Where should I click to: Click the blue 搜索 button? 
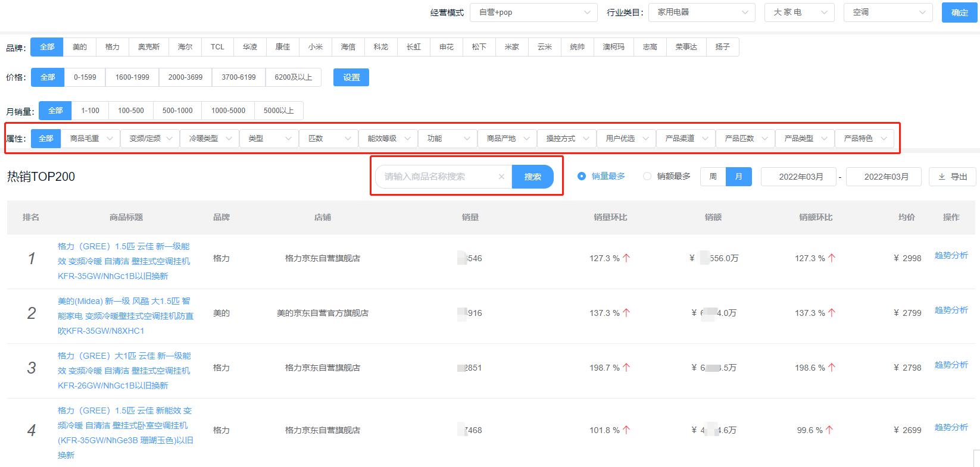click(532, 177)
